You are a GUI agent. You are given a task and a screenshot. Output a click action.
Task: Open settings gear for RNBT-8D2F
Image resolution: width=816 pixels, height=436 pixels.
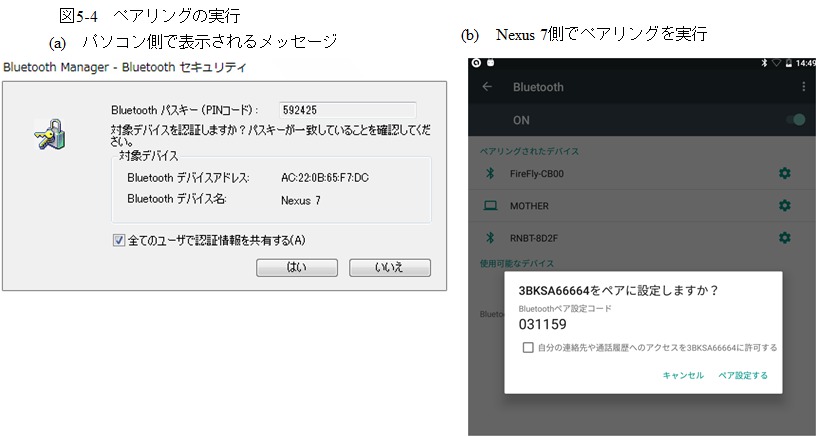click(784, 238)
